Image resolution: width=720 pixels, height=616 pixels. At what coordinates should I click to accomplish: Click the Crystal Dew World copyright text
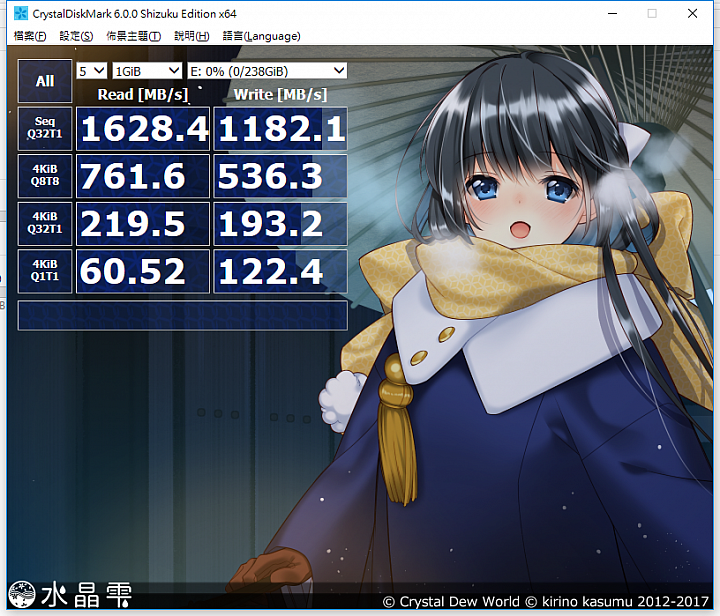pyautogui.click(x=546, y=601)
